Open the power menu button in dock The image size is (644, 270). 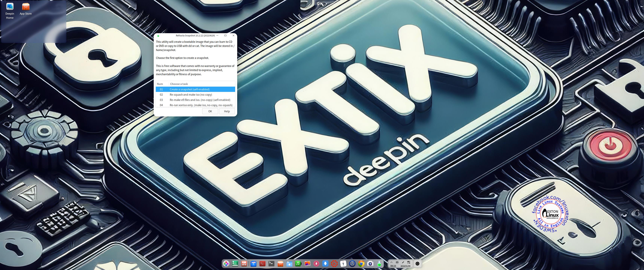point(417,263)
